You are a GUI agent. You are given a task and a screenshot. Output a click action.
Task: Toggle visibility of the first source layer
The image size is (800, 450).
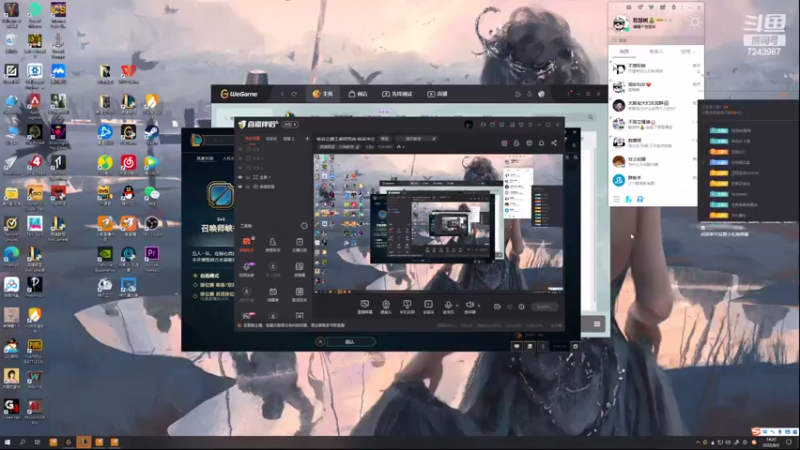tap(240, 149)
